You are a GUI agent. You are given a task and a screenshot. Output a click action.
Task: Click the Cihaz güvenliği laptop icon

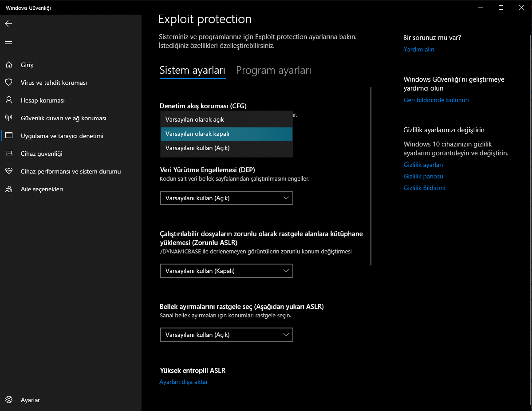pos(8,154)
